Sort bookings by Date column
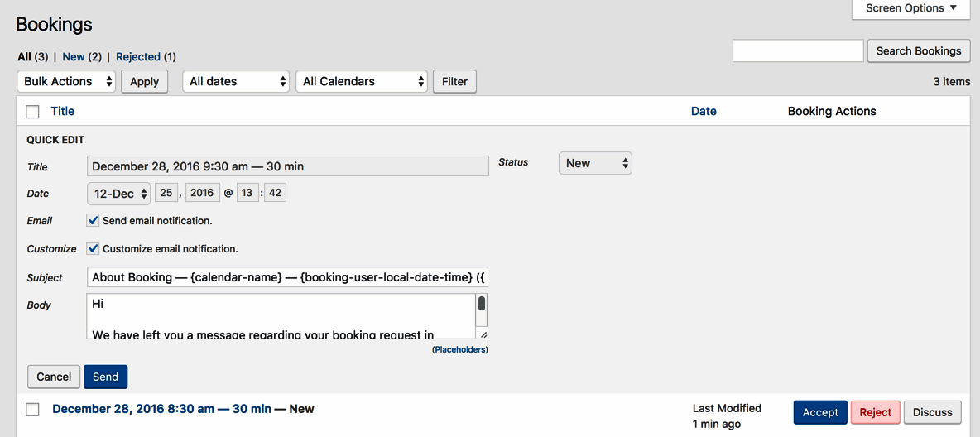 (704, 111)
